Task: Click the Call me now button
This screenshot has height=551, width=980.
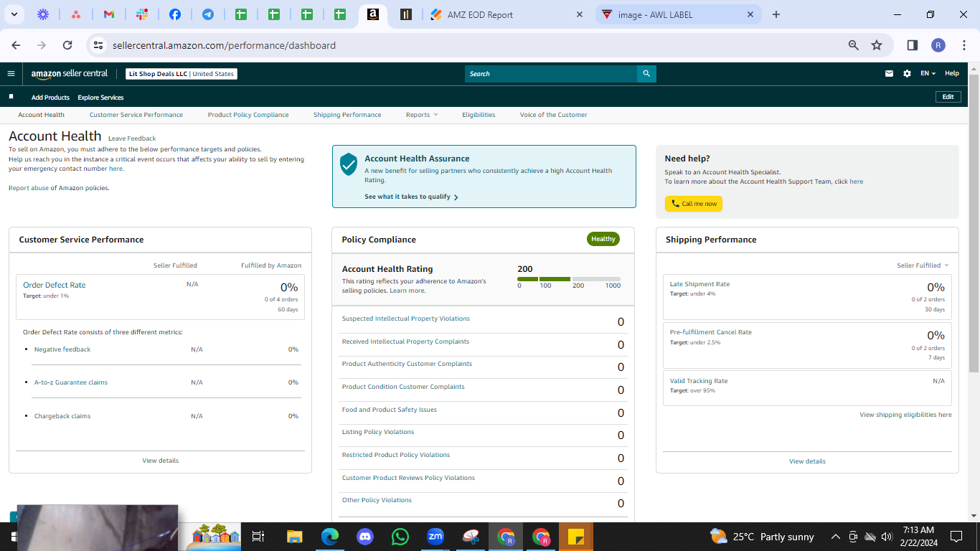Action: [694, 204]
